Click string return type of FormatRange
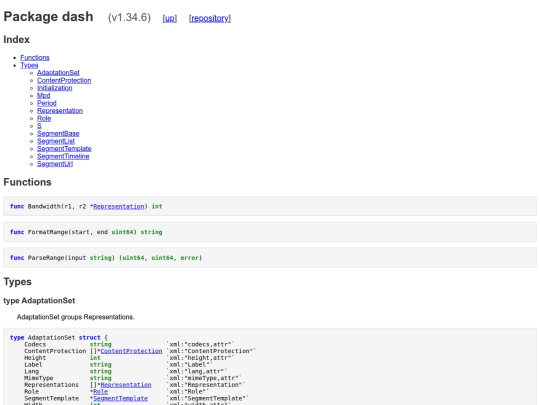The image size is (540, 405). pos(151,232)
